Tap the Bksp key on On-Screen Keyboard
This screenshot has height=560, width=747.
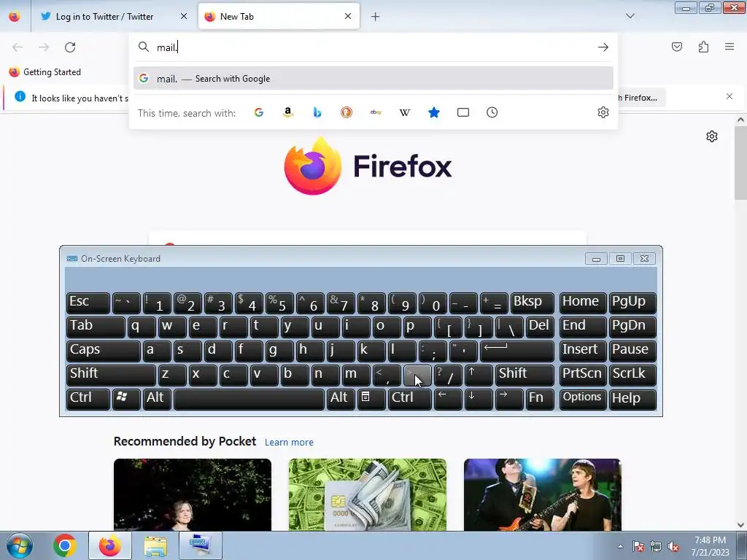pos(532,303)
